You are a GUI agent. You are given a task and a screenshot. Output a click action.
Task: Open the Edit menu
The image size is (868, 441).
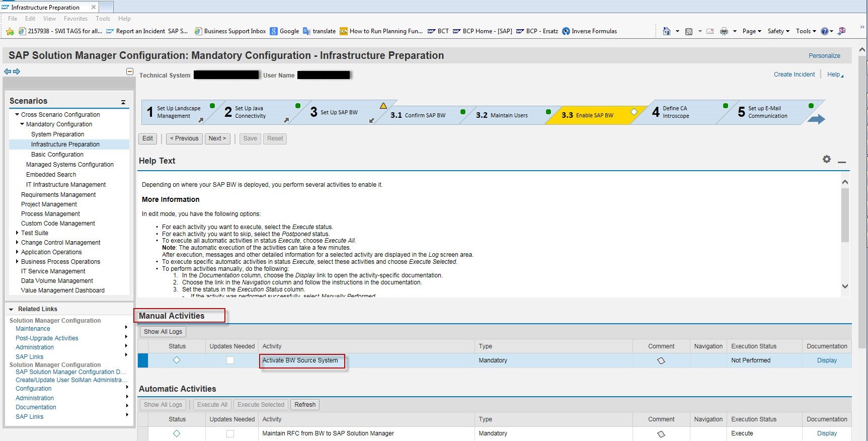30,19
